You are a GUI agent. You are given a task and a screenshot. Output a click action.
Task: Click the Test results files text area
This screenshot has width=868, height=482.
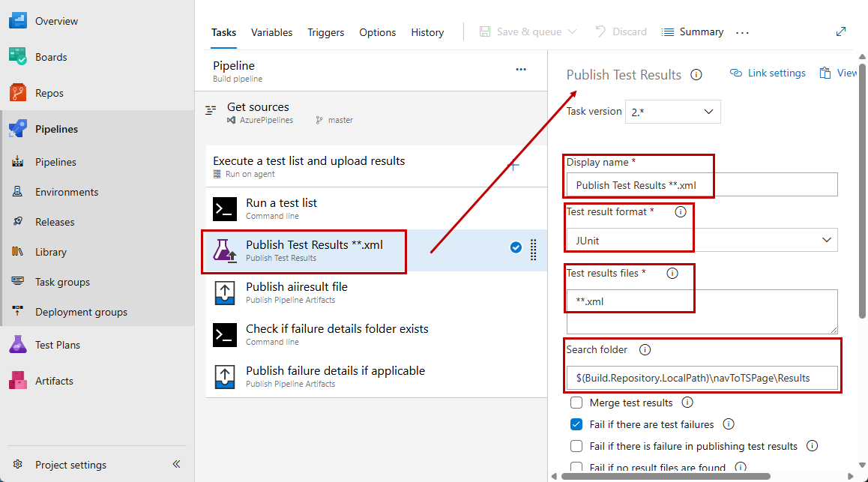702,312
